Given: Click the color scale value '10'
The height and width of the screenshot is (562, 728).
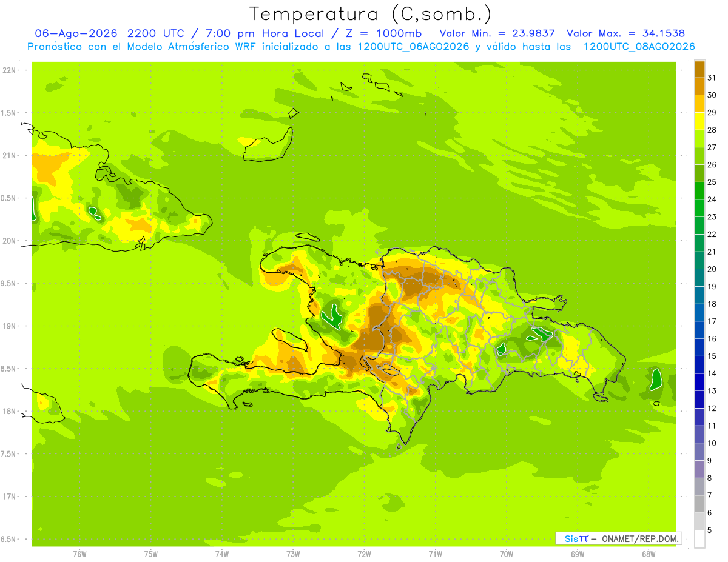Looking at the screenshot, I should tap(712, 443).
